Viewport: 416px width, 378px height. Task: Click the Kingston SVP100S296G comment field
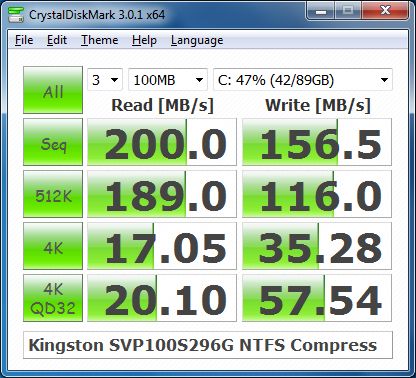208,345
